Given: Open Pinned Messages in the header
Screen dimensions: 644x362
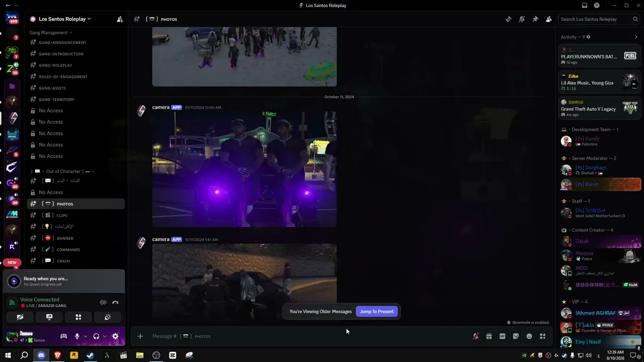Looking at the screenshot, I should click(x=535, y=19).
